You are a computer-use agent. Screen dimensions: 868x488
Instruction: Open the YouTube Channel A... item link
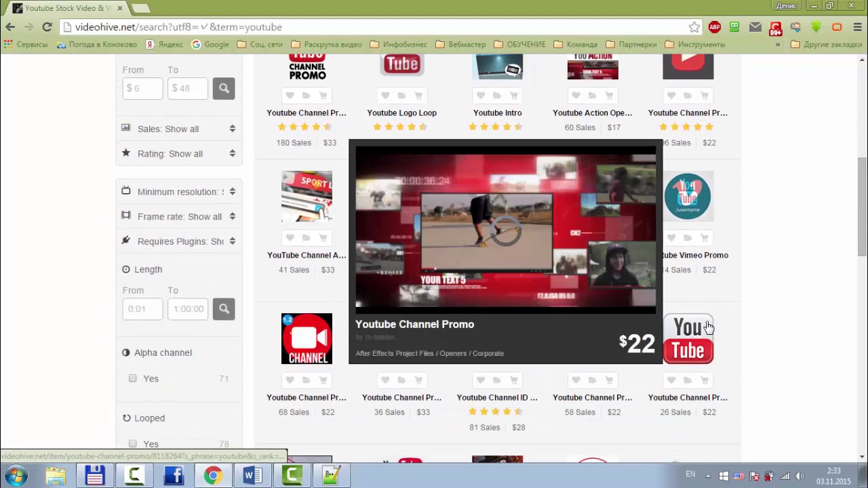(x=307, y=256)
